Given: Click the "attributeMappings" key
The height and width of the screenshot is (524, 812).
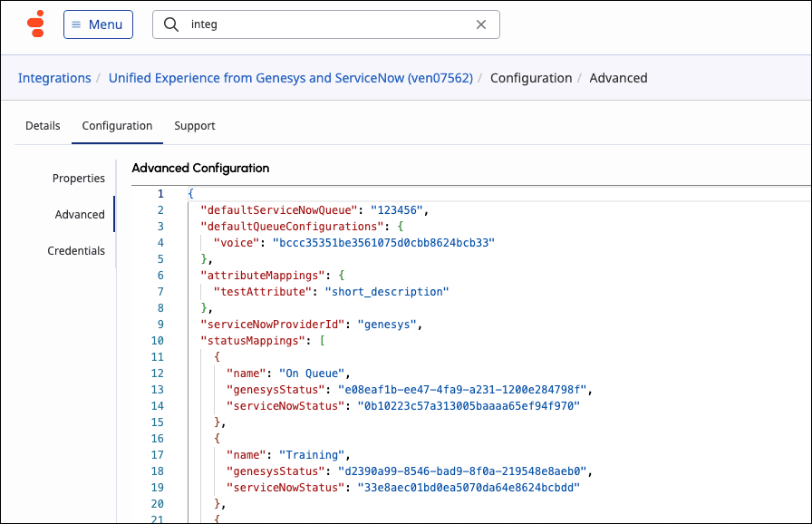Looking at the screenshot, I should [x=263, y=276].
